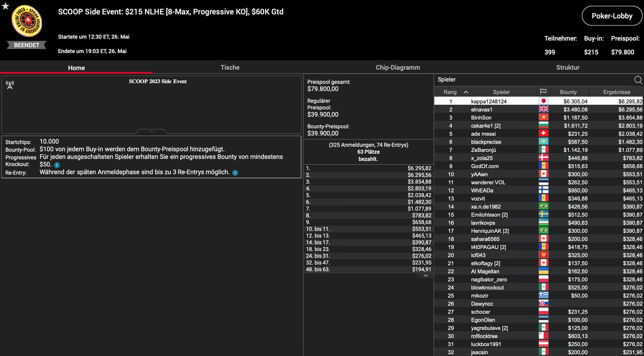Select player vozvit in the list
The height and width of the screenshot is (356, 644).
[538, 198]
